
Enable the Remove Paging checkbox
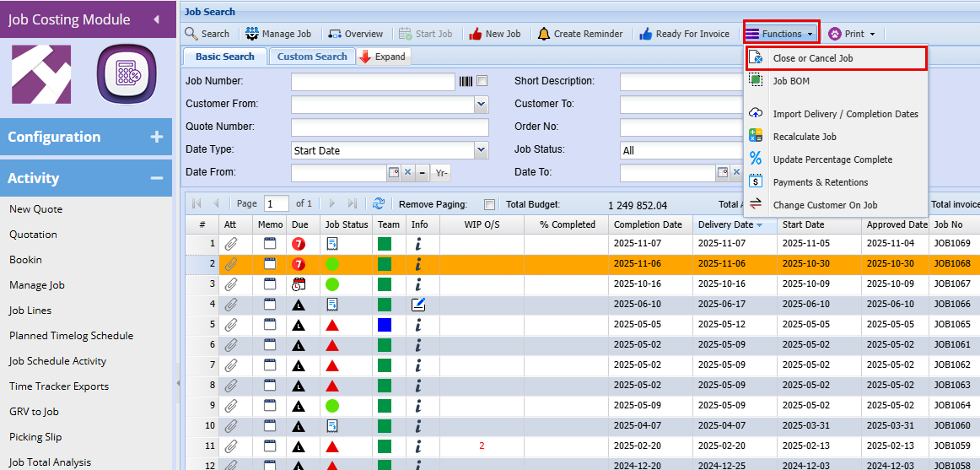click(x=489, y=204)
